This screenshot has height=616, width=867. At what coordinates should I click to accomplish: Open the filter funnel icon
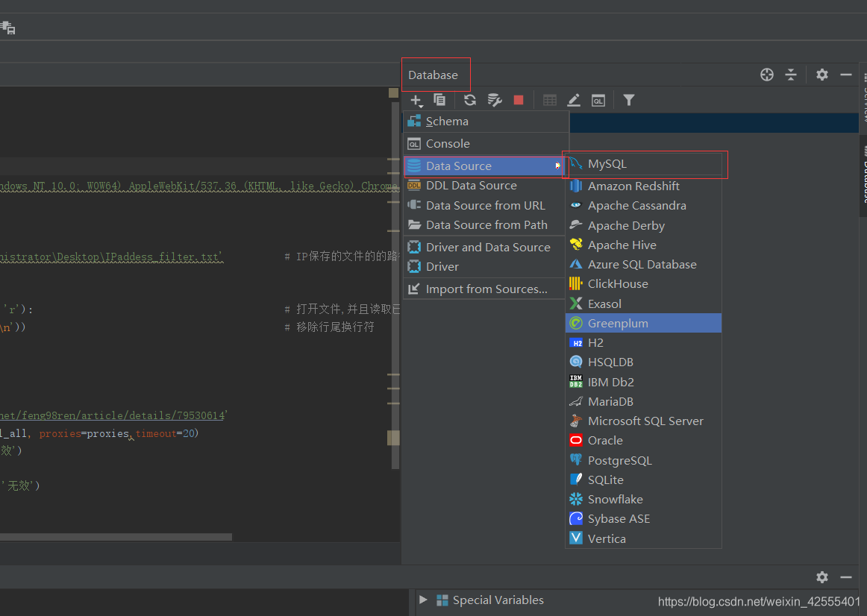(x=629, y=100)
